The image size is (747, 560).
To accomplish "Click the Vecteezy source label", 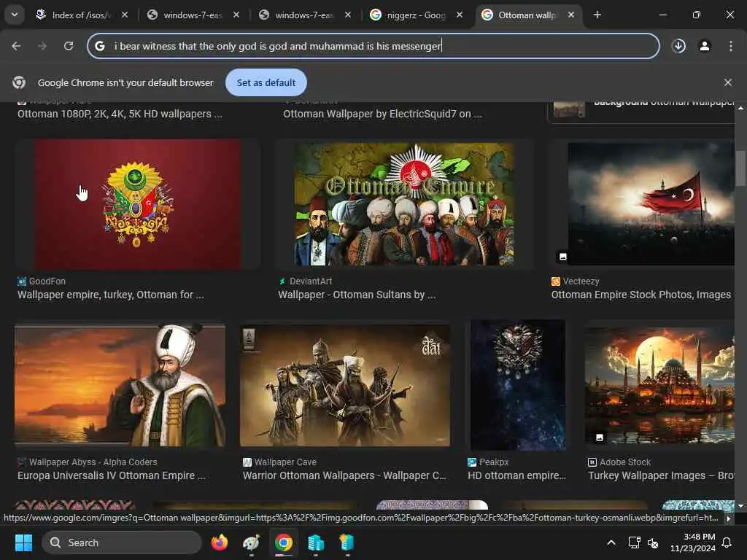I will point(581,281).
